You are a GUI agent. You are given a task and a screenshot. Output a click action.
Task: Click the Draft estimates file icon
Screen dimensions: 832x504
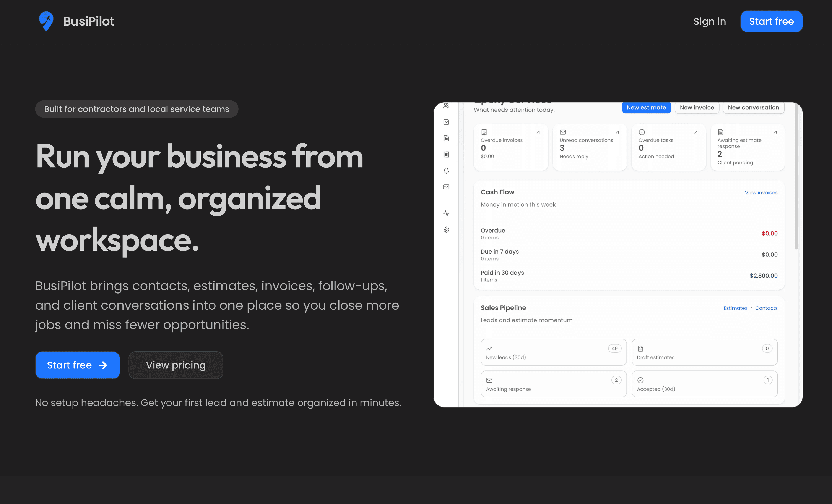(x=640, y=349)
